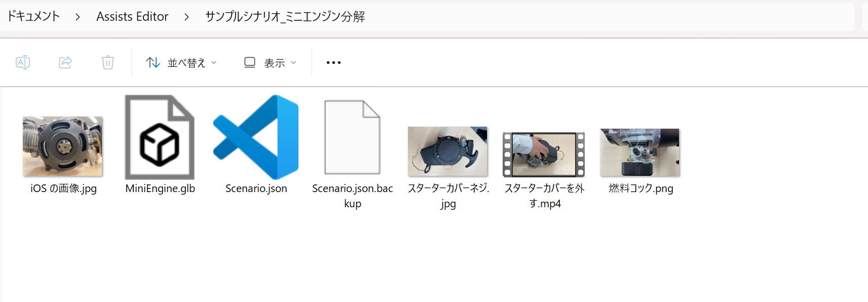Screen dimensions: 868x302
Task: Expand the chevron after ドキュメント
Action: point(78,17)
